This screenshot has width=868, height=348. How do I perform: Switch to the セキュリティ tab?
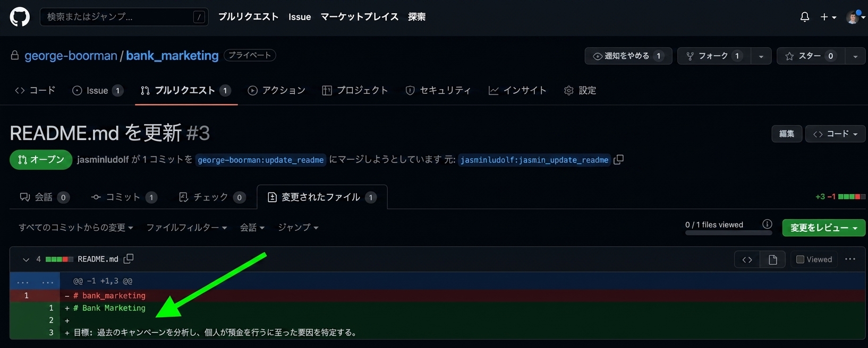tap(438, 91)
